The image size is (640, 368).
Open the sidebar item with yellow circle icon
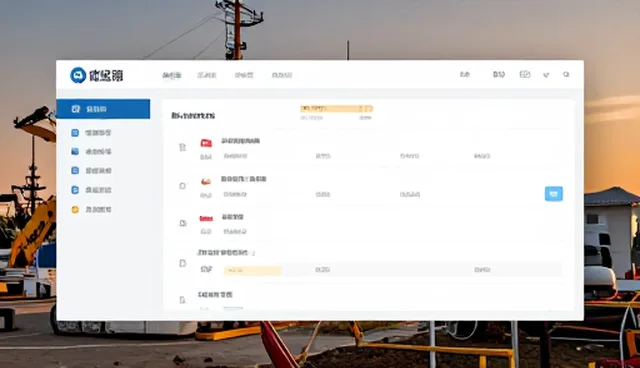point(92,209)
